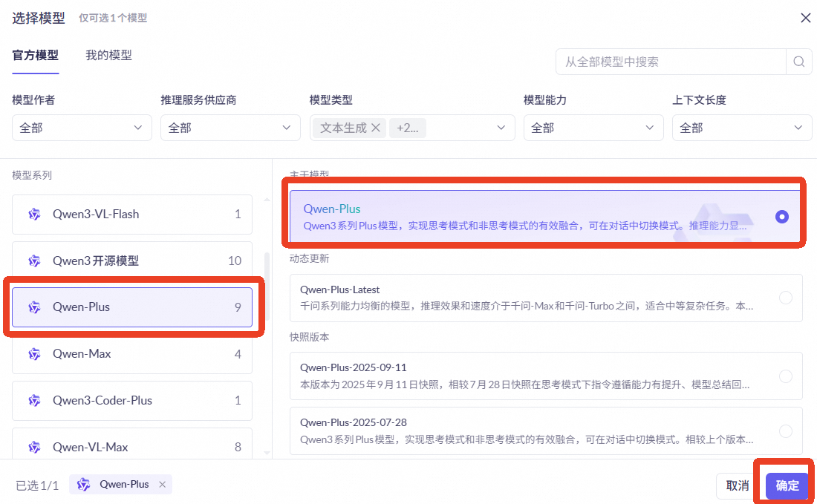Select the Qwen-Plus-Latest radio button
817x504 pixels.
[x=785, y=298]
